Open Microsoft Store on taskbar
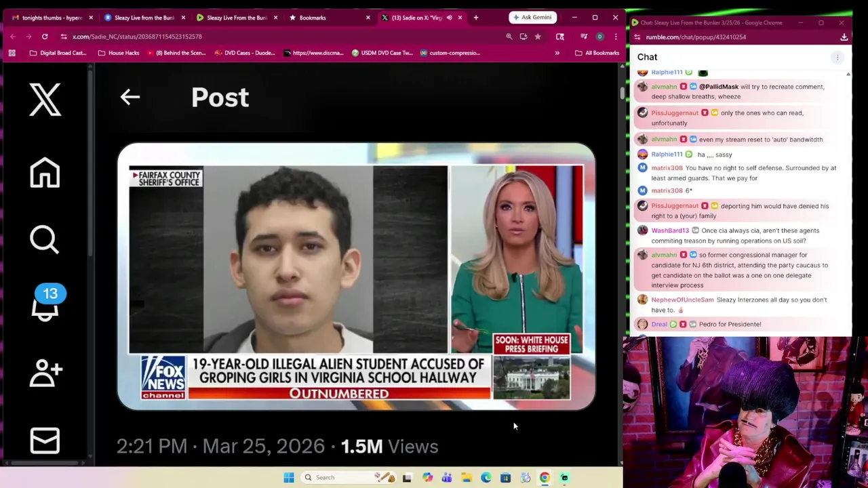 click(x=505, y=478)
